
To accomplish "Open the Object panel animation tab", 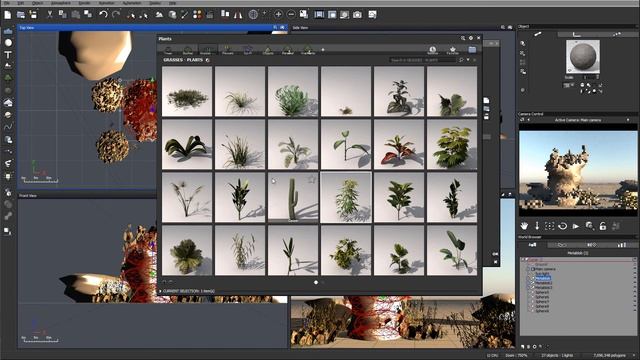I will (x=617, y=34).
